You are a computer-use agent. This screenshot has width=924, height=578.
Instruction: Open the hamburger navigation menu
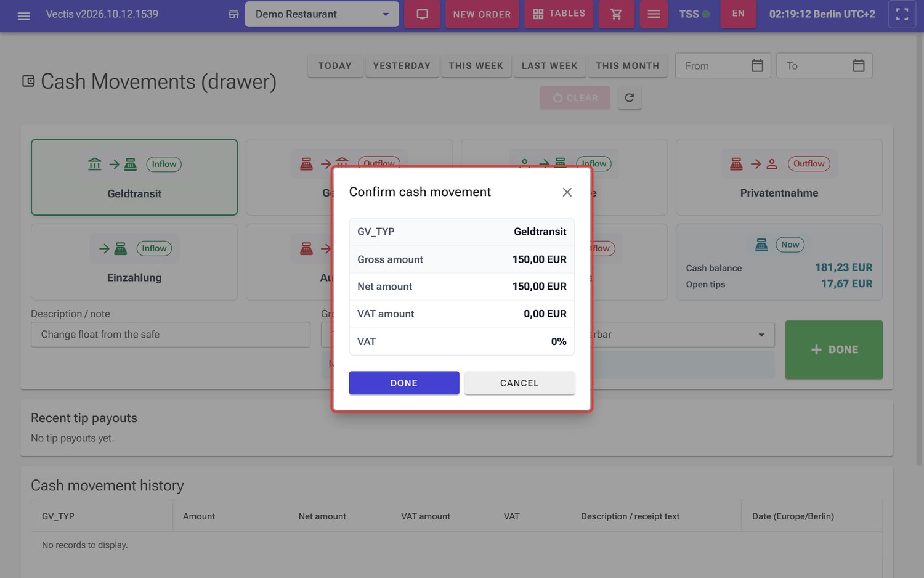(x=23, y=15)
